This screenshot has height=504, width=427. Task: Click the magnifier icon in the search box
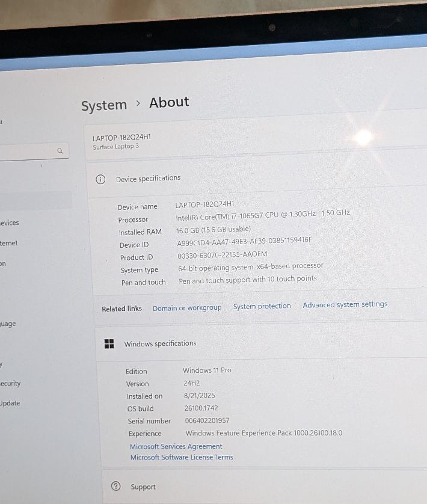pyautogui.click(x=60, y=151)
